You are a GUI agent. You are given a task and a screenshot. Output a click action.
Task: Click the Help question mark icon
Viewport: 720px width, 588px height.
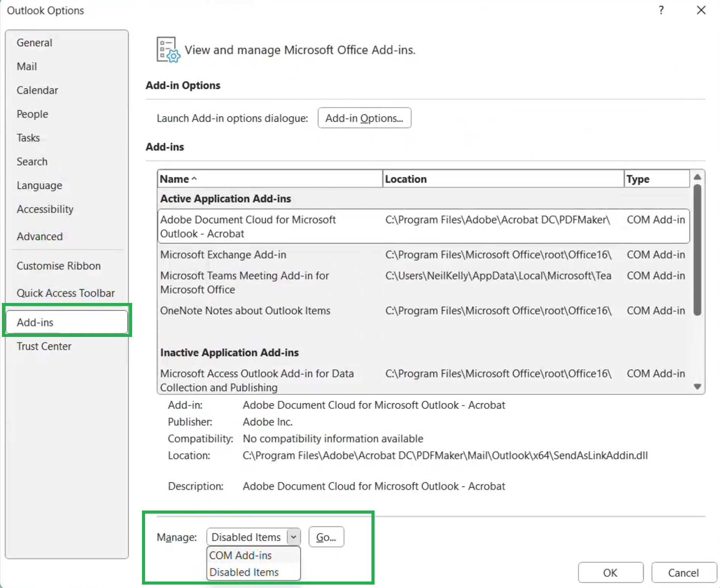click(x=661, y=10)
